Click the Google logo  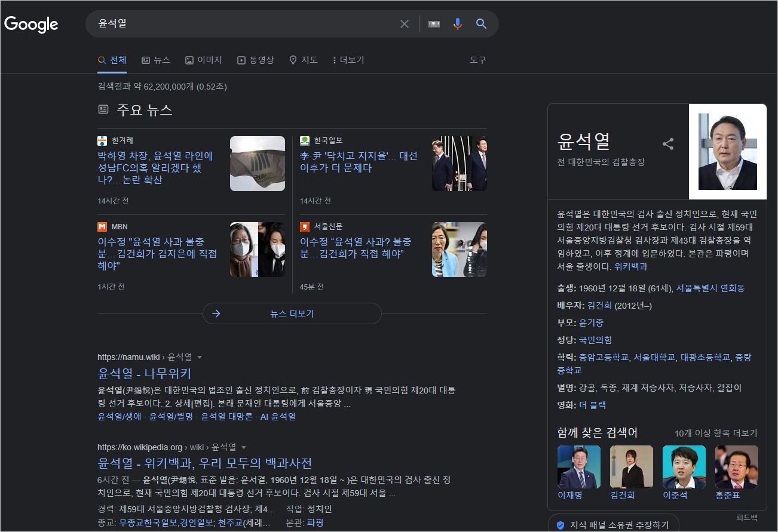pos(31,24)
